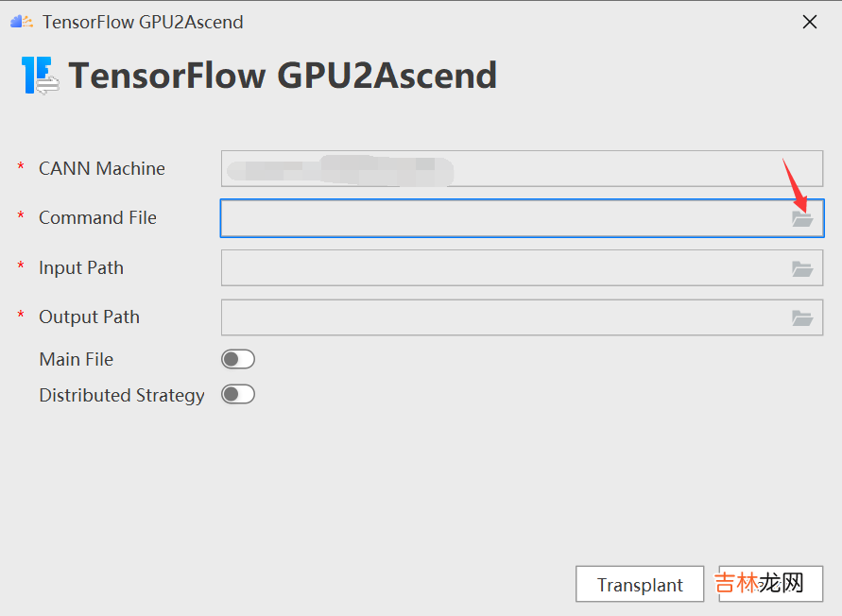Click the Command File label
This screenshot has height=616, width=842.
tap(97, 218)
